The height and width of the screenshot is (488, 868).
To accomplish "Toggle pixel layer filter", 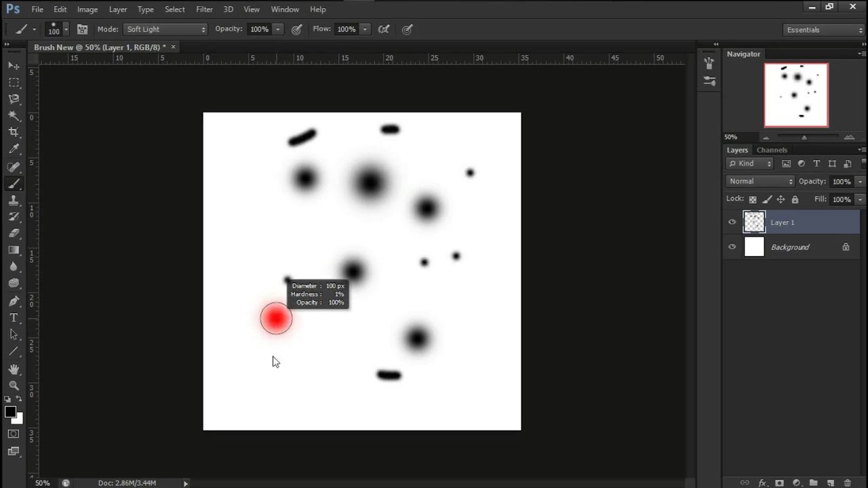I will (x=787, y=163).
